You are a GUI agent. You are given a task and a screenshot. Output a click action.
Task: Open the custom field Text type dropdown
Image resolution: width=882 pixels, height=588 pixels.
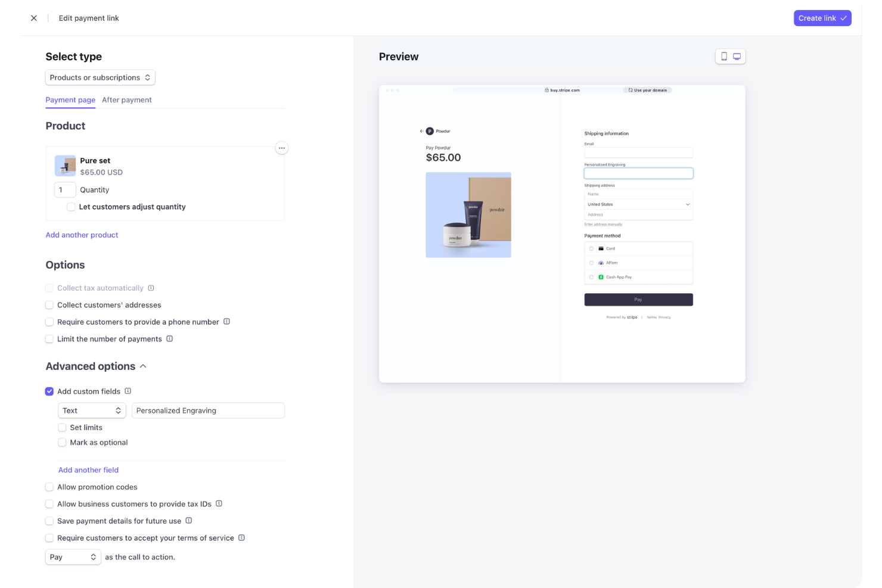(x=91, y=410)
